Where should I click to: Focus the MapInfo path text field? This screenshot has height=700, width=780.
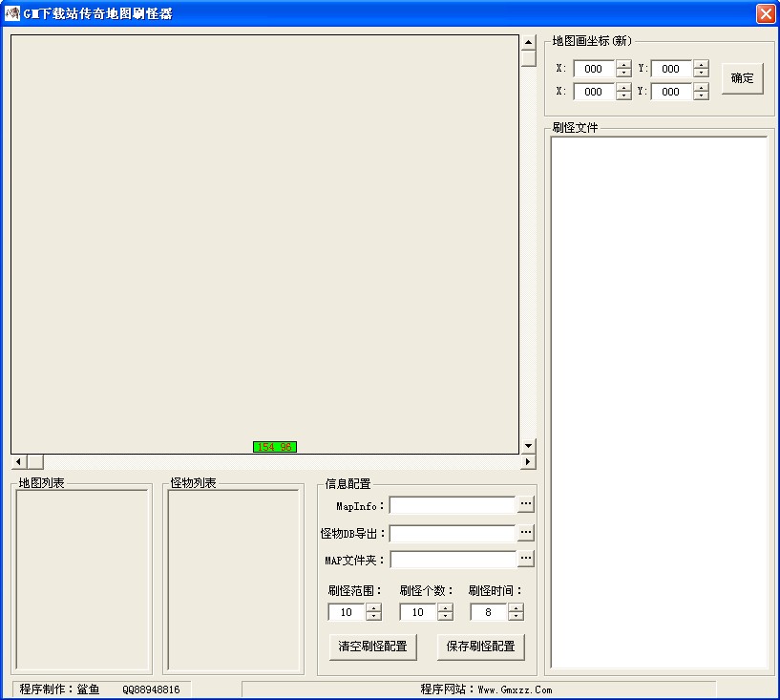point(453,505)
